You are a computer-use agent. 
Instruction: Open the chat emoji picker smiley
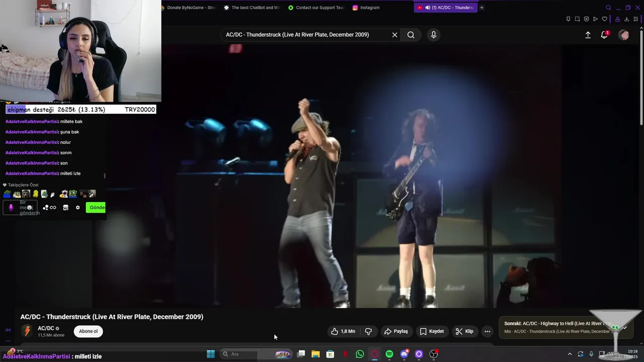click(x=30, y=208)
